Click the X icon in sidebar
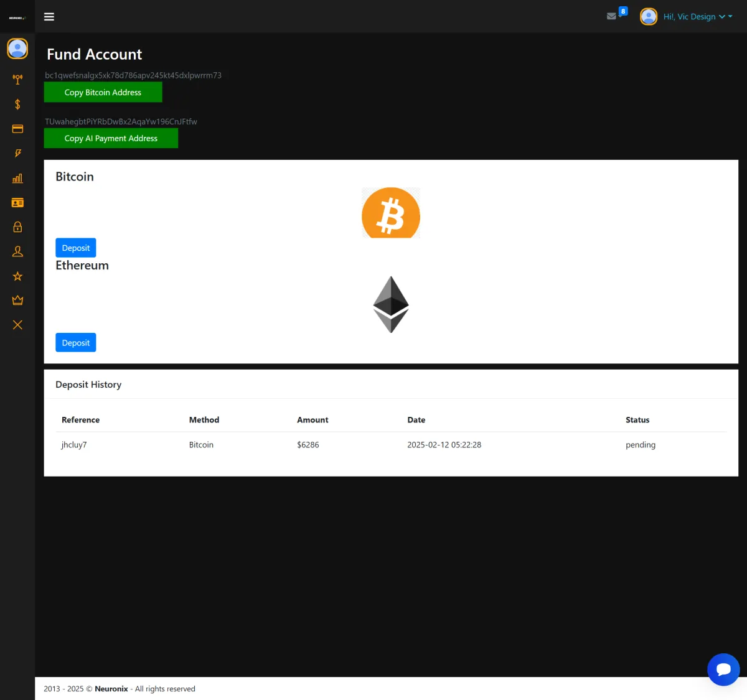 (x=17, y=325)
